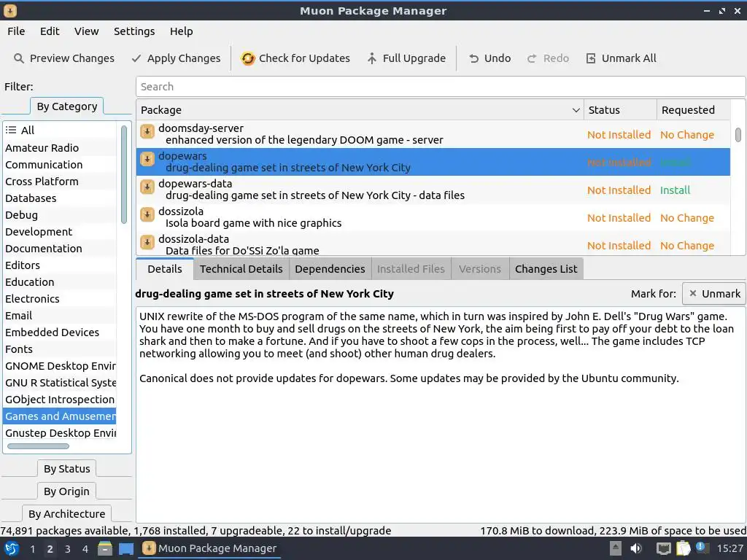Click the Requested column header
This screenshot has height=560, width=747.
(693, 110)
